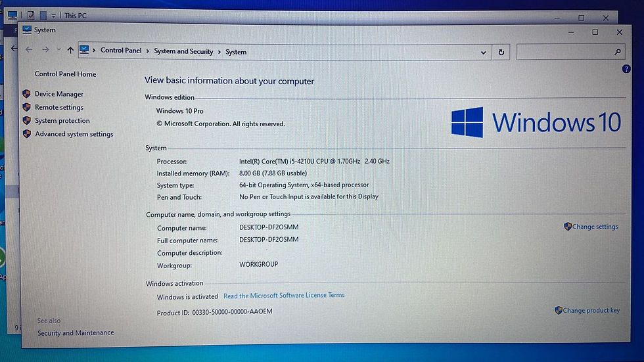Click New folder icon in This PC toolbar

pyautogui.click(x=43, y=16)
